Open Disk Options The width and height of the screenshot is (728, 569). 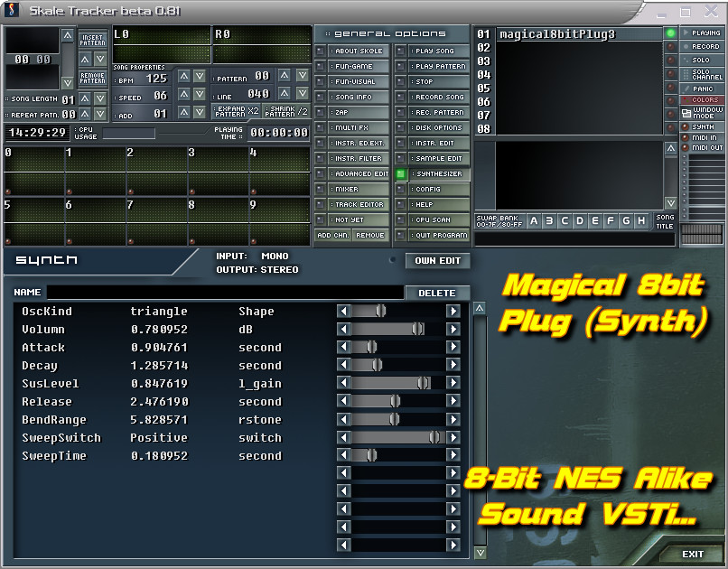pyautogui.click(x=439, y=127)
